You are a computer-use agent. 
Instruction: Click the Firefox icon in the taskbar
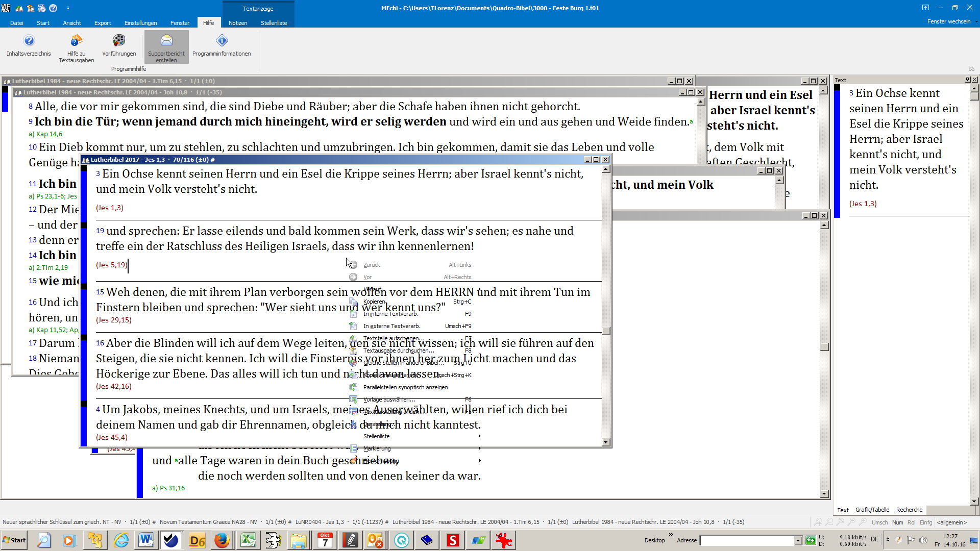(x=222, y=540)
